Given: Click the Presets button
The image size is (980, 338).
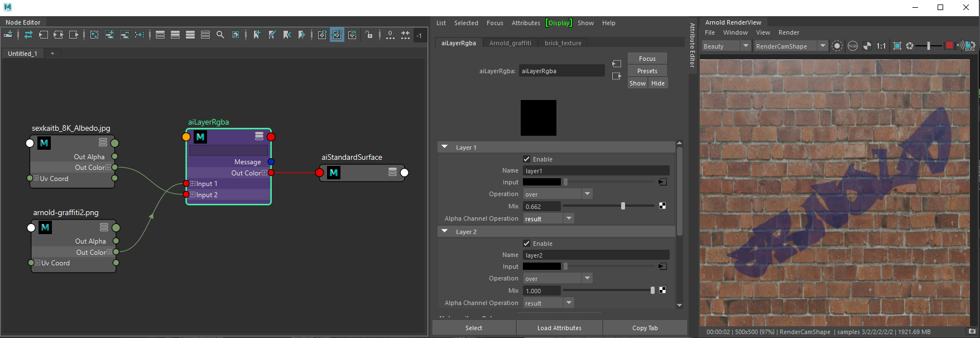Looking at the screenshot, I should tap(647, 71).
